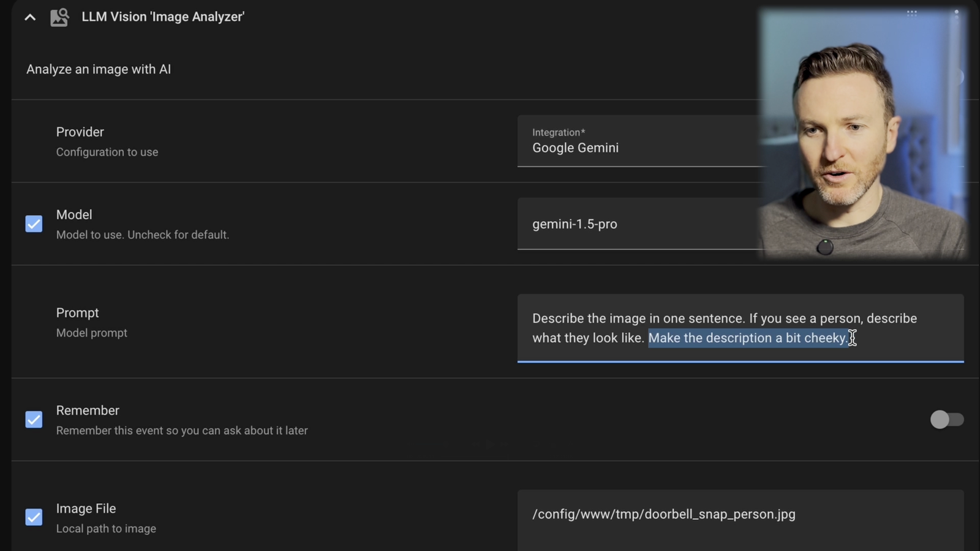This screenshot has width=980, height=551.
Task: Click the Provider label
Action: pyautogui.click(x=80, y=132)
